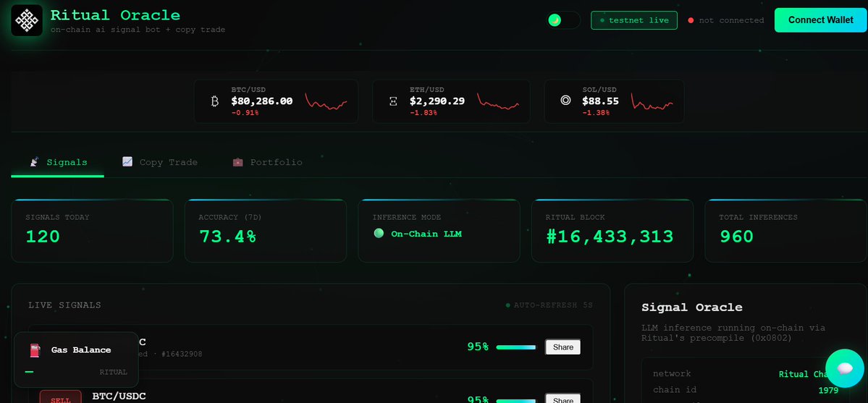Open the SOL/USD sparkline chart
Screen dimensions: 868x403
[652, 101]
